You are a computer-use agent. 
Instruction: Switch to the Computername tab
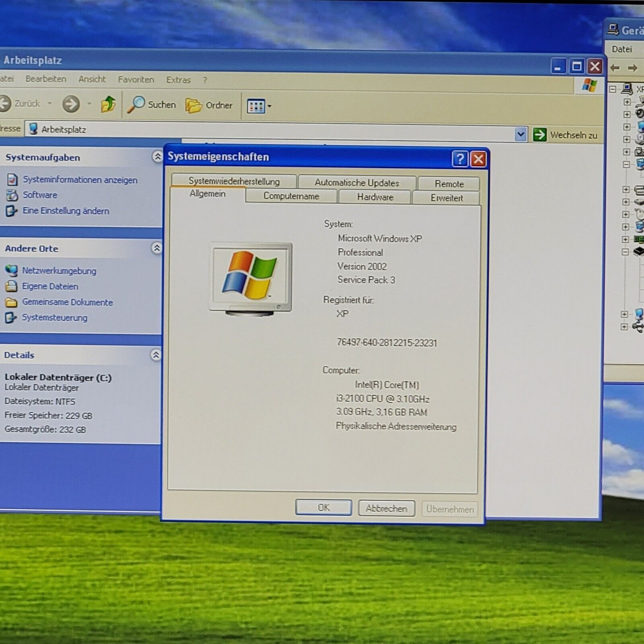click(291, 196)
